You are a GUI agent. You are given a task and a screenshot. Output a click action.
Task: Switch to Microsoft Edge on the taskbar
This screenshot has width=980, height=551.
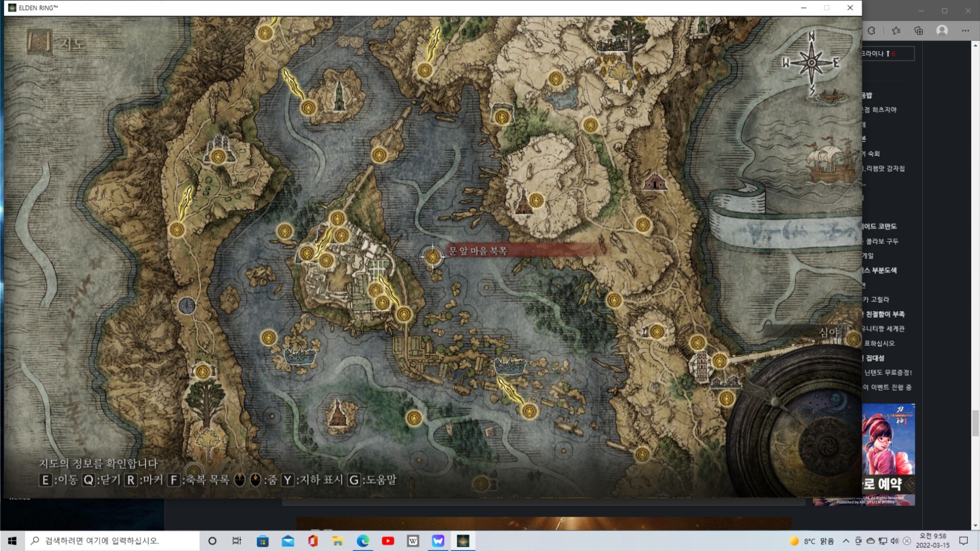click(363, 541)
